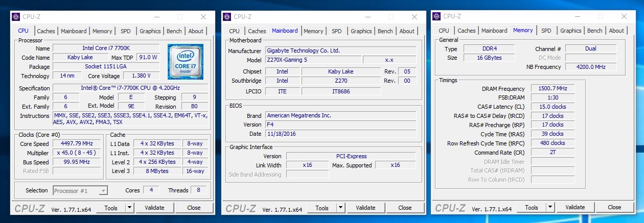Screen dimensions: 644x223
Task: Open Bench tab in Mainboard window
Action: tap(385, 31)
